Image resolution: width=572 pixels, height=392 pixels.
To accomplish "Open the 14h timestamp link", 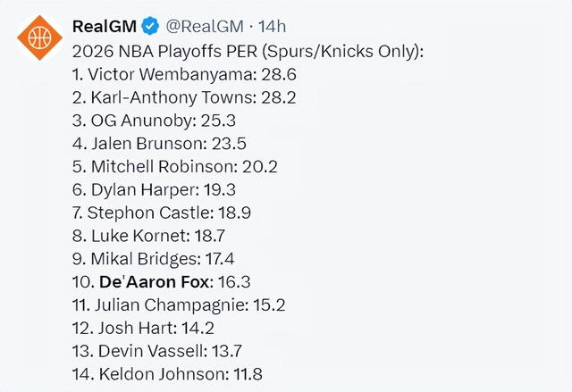I will tap(272, 26).
